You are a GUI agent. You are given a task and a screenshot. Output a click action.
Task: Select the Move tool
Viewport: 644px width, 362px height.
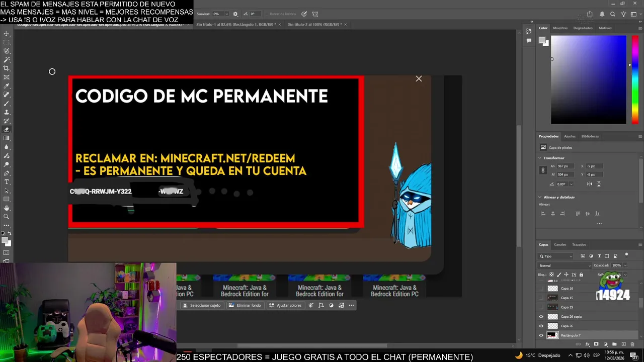click(7, 34)
